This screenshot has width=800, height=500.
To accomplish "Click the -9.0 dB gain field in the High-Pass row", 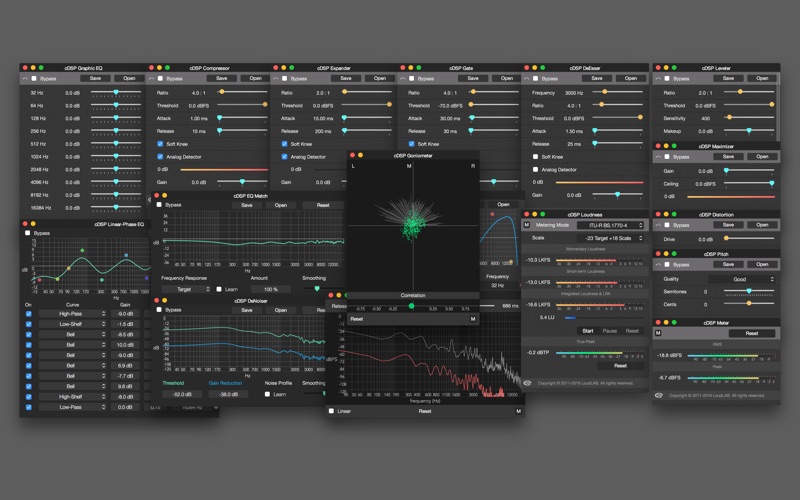I will pyautogui.click(x=125, y=314).
